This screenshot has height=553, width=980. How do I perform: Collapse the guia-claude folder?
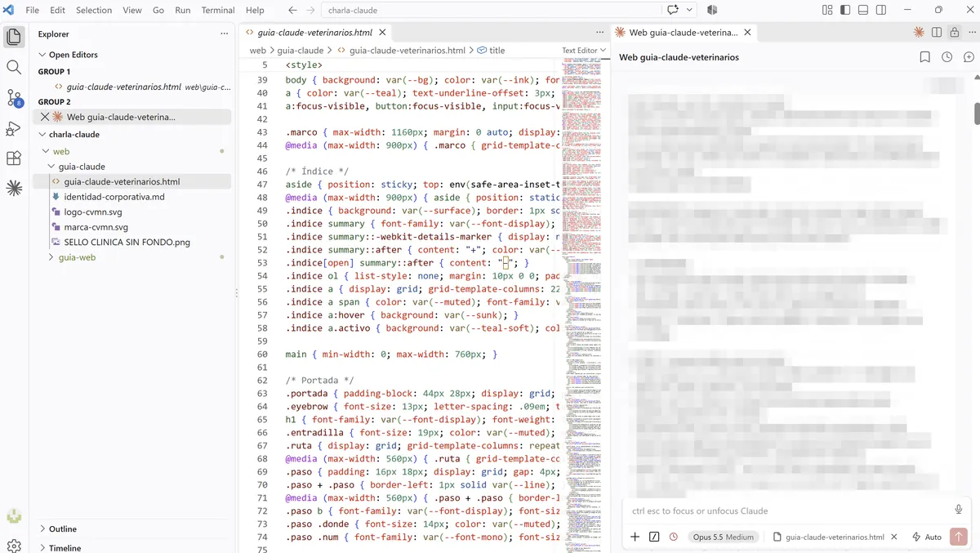click(82, 167)
